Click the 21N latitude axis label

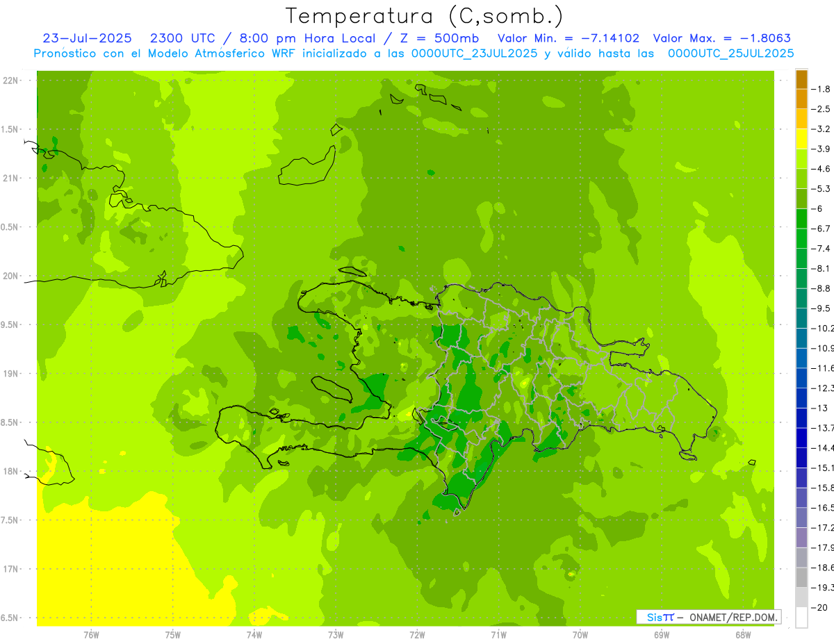(x=11, y=178)
